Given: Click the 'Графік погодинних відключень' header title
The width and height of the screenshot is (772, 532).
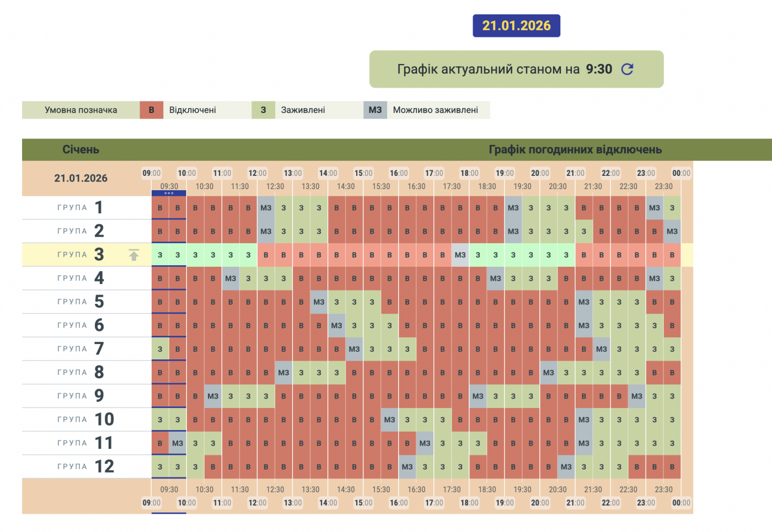Looking at the screenshot, I should point(575,149).
